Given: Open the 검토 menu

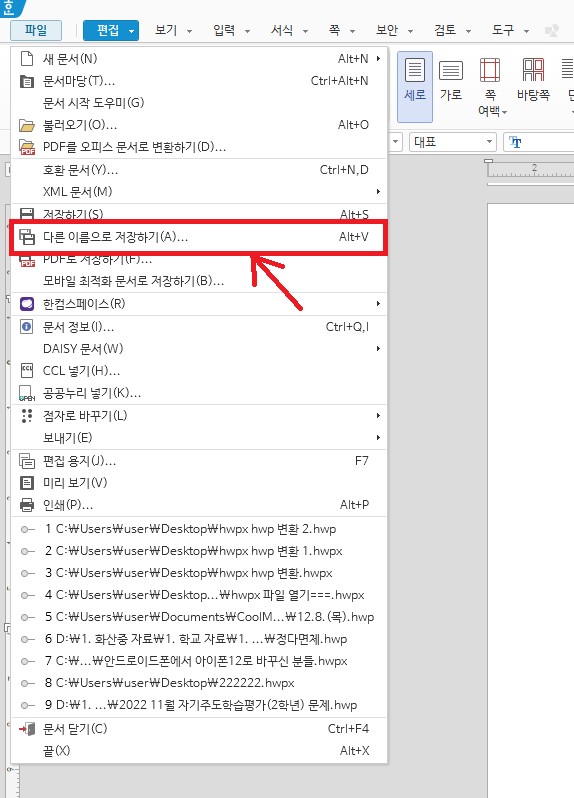Looking at the screenshot, I should [445, 31].
